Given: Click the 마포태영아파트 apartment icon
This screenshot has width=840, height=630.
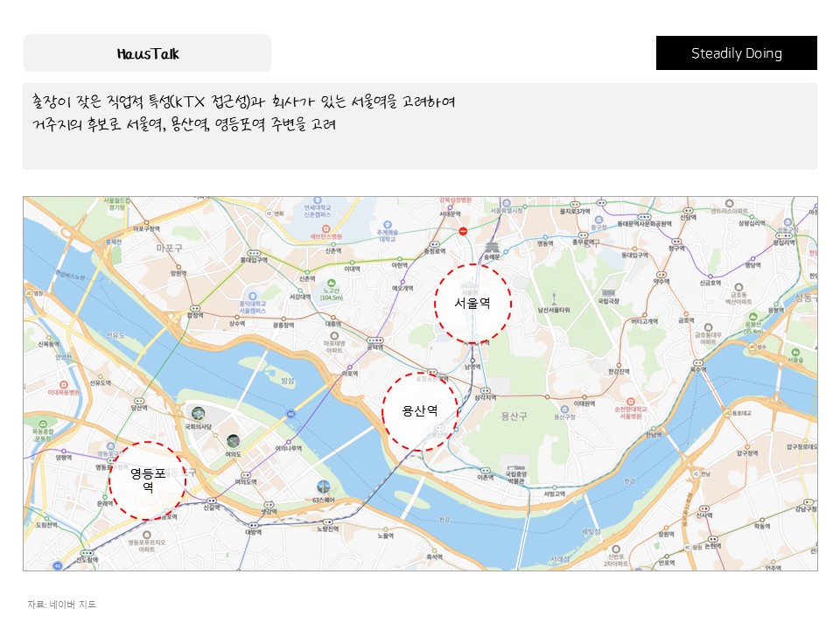Looking at the screenshot, I should click(x=333, y=336).
